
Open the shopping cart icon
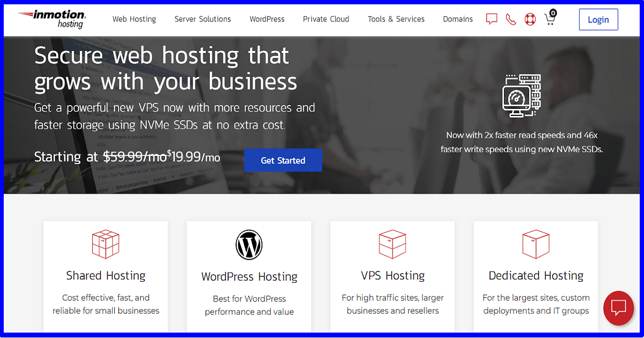549,20
